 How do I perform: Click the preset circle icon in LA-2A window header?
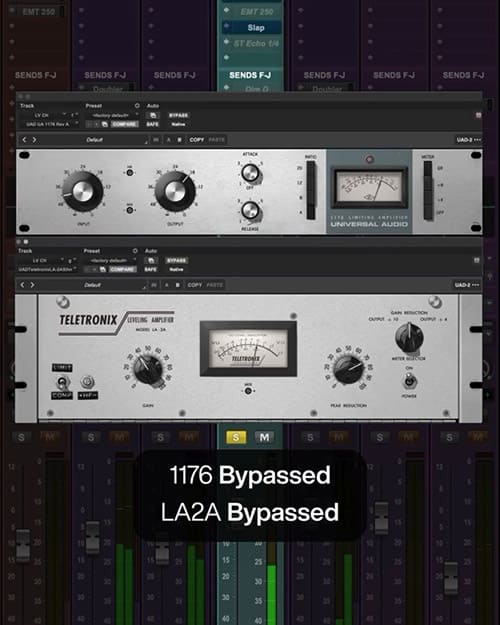click(135, 251)
